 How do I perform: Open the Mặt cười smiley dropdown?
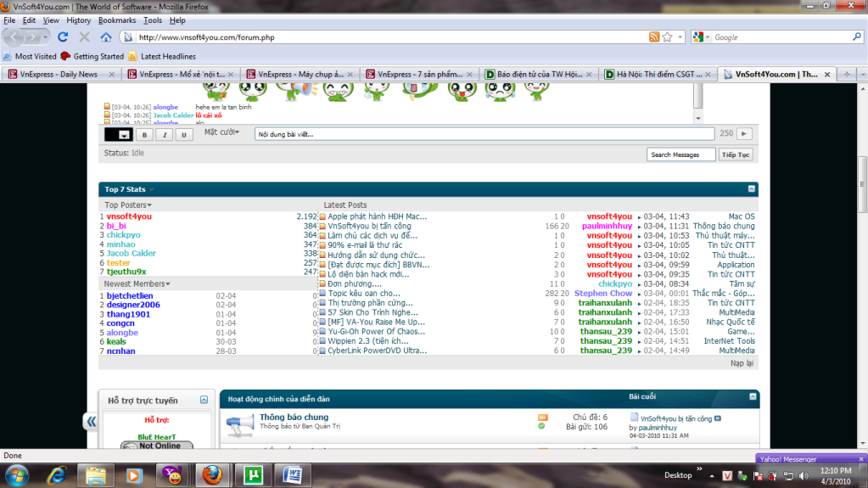[x=221, y=132]
